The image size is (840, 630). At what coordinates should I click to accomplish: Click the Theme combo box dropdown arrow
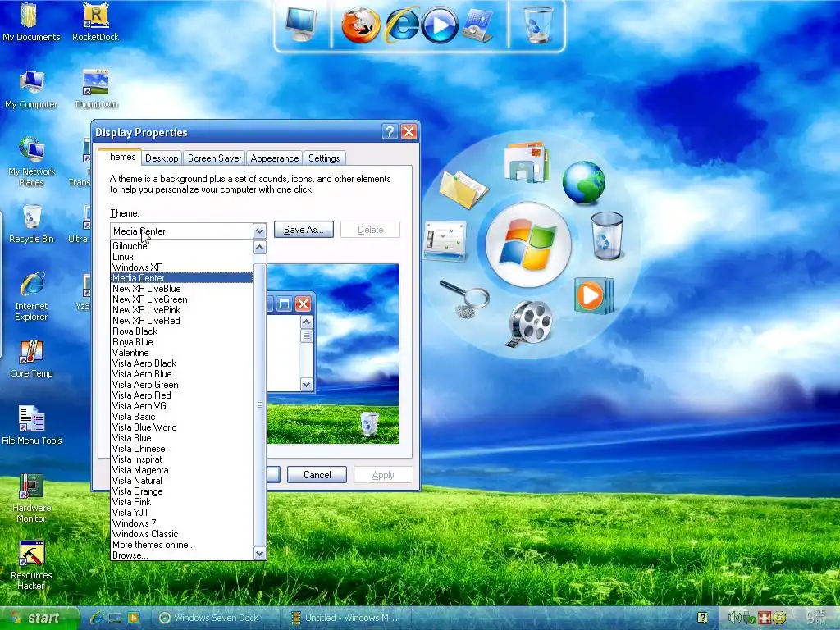tap(259, 231)
